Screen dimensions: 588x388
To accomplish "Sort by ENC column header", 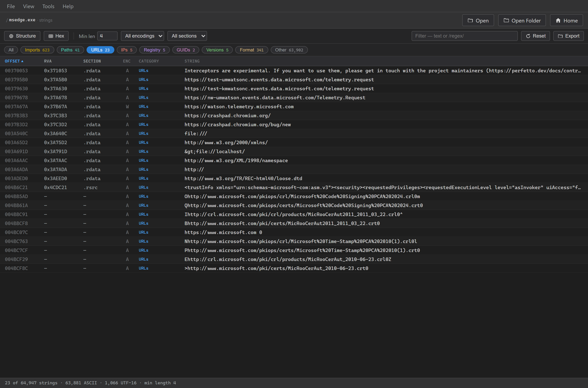I will tap(127, 61).
